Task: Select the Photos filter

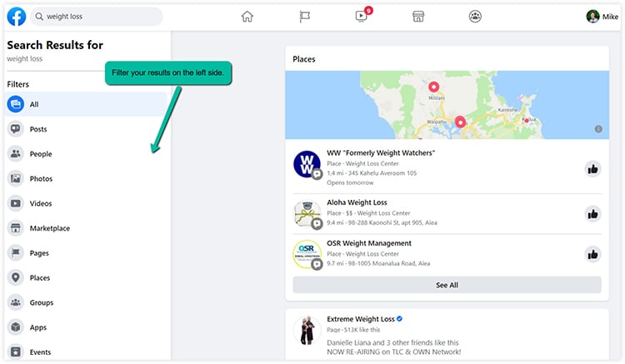Action: click(x=86, y=178)
